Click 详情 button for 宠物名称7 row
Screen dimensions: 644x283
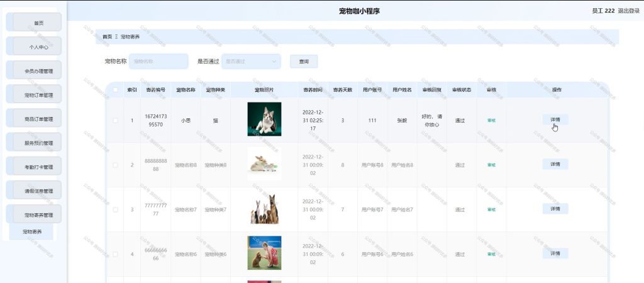tap(555, 209)
